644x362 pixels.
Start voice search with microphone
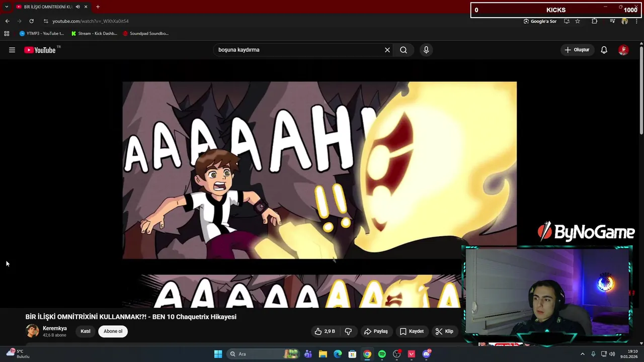point(426,50)
